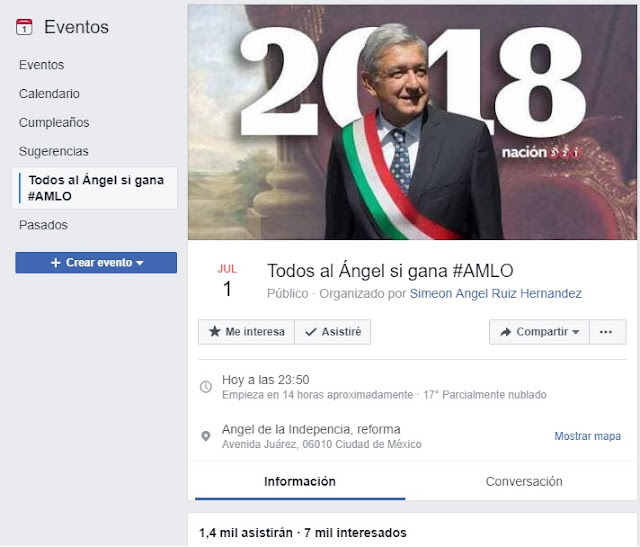
Task: Expand the Crear evento dropdown arrow
Action: (140, 263)
